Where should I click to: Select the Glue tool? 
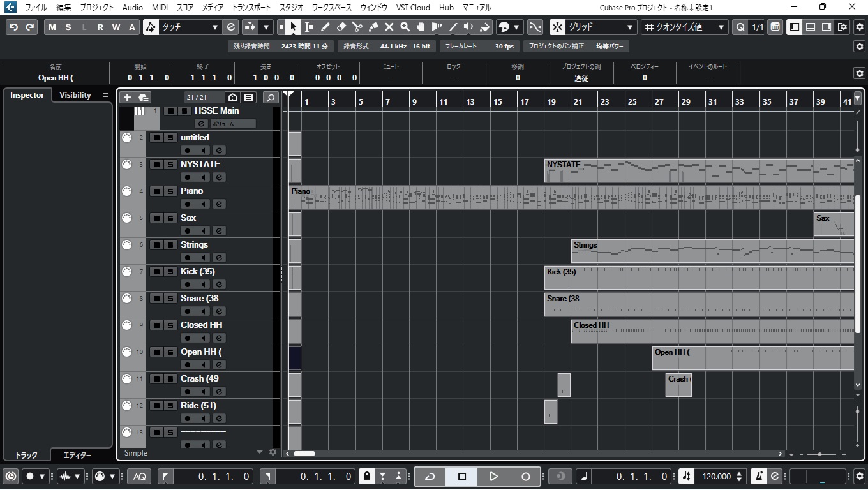pyautogui.click(x=373, y=27)
